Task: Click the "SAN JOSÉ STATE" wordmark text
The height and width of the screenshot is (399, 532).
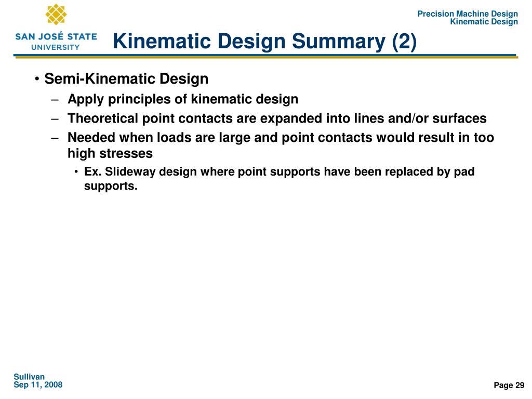Action: click(56, 36)
